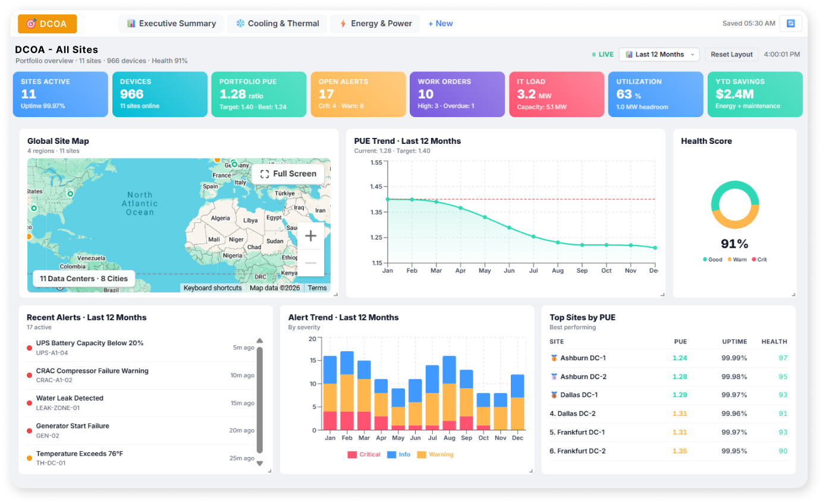The width and height of the screenshot is (823, 504).
Task: Click the save icon in the header
Action: 791,23
